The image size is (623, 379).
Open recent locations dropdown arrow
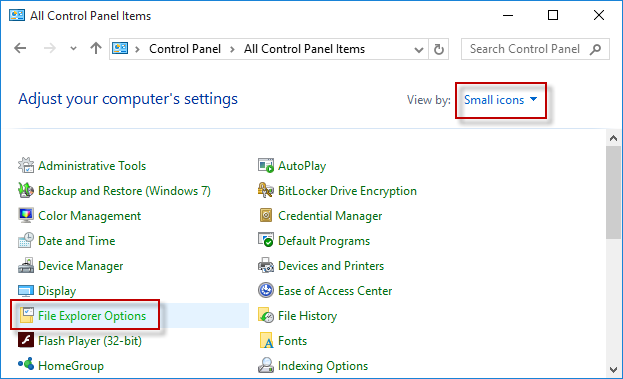(73, 48)
